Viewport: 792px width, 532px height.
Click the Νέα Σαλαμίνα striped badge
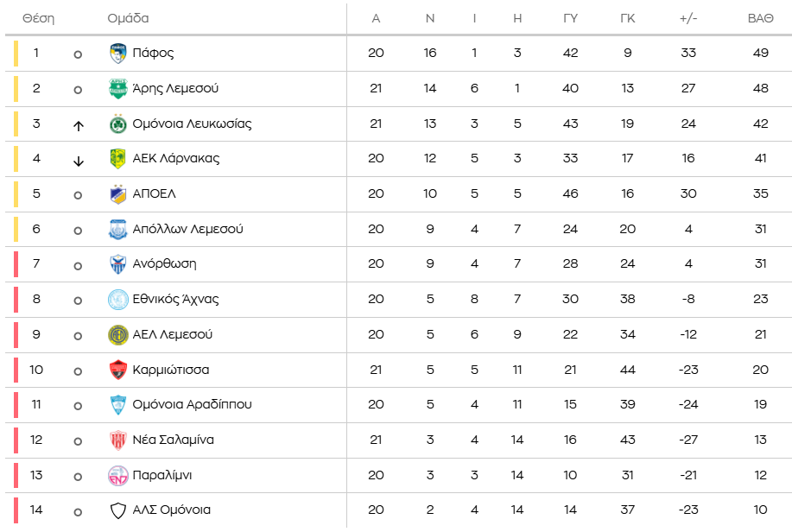click(x=118, y=440)
